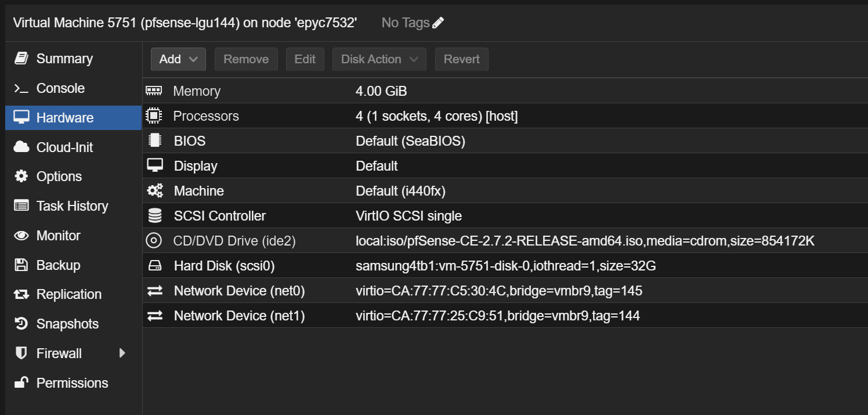Switch to the Console view
The height and width of the screenshot is (415, 868).
[x=60, y=88]
